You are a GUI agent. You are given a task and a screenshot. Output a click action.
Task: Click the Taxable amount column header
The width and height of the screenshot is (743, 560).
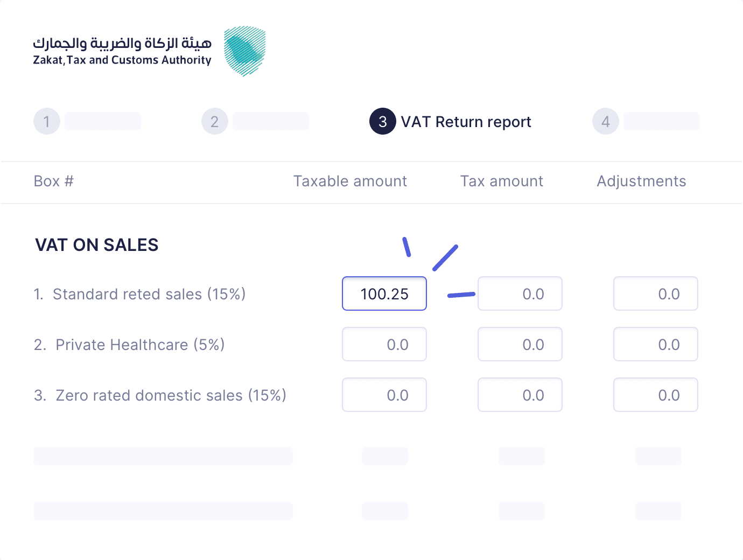pyautogui.click(x=350, y=181)
